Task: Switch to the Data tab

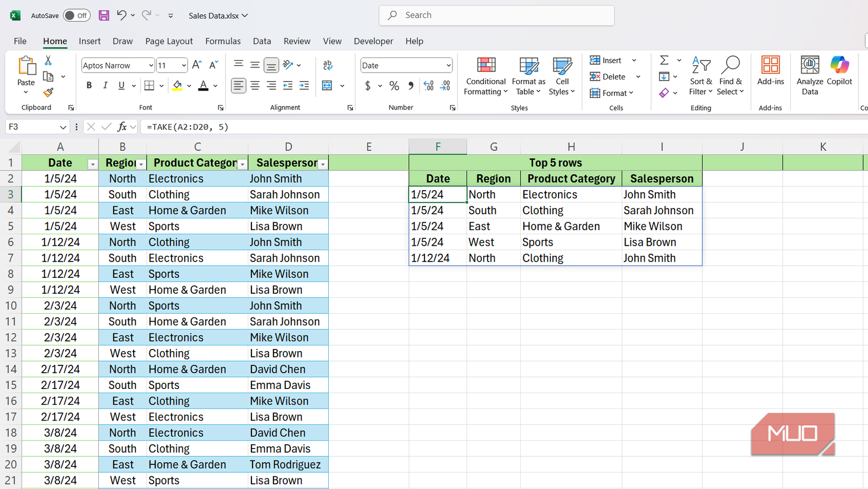Action: click(262, 41)
